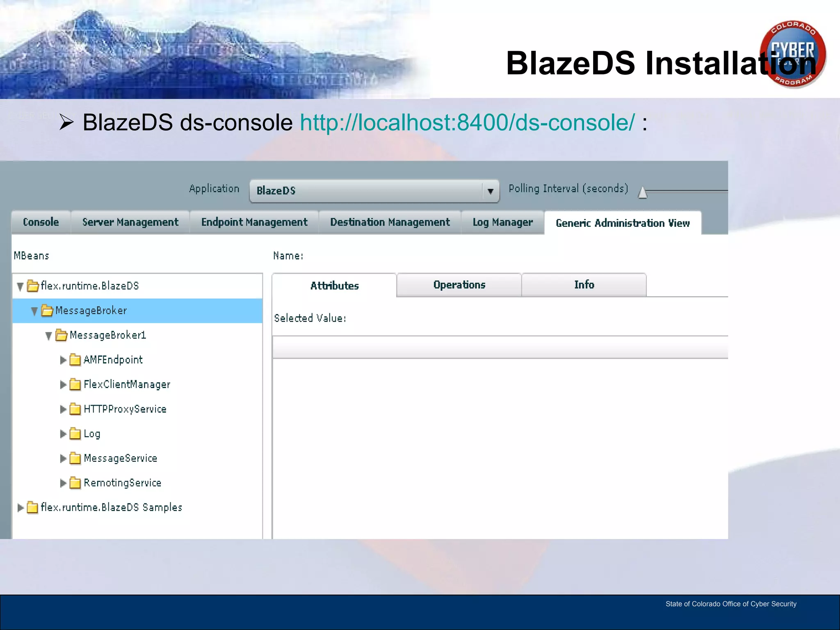Click the HTTPProxyService folder icon
This screenshot has height=630, width=840.
tap(75, 409)
